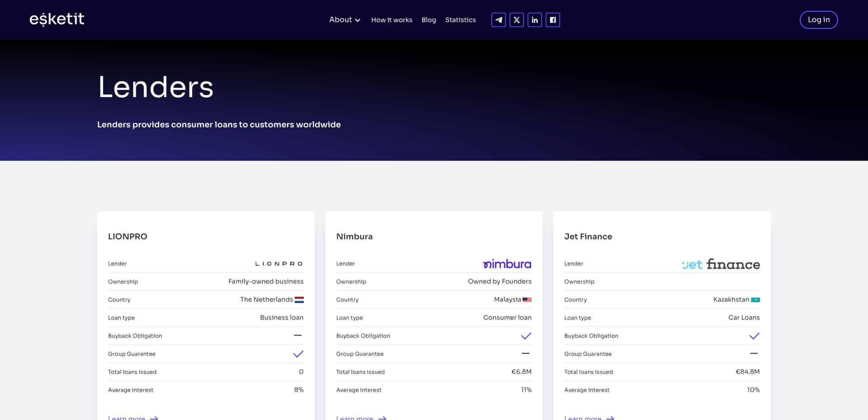Viewport: 868px width, 420px height.
Task: Click LIONPRO Group Guarantee checkmark
Action: pos(298,354)
